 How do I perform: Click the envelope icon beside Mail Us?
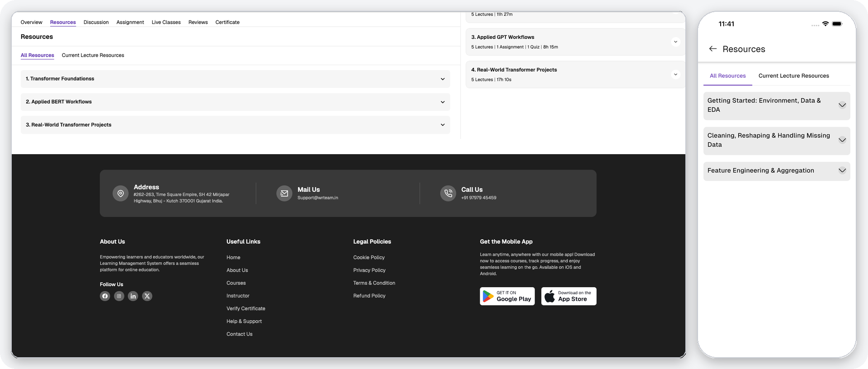pyautogui.click(x=284, y=194)
